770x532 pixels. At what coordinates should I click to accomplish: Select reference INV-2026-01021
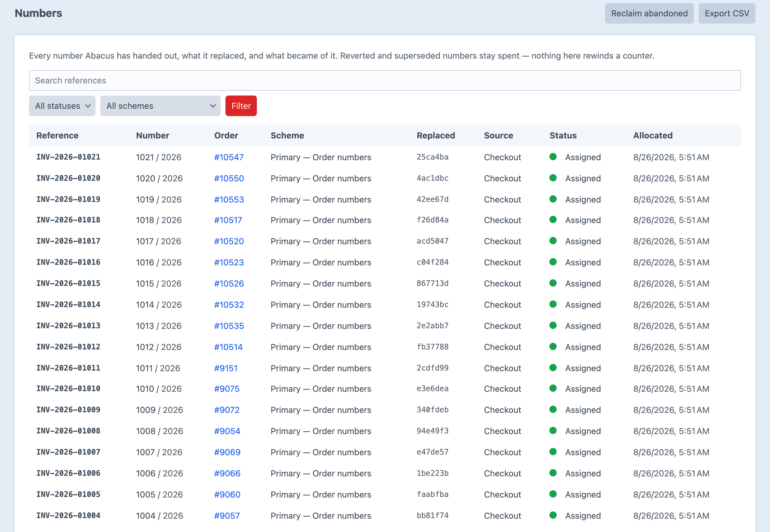coord(68,157)
